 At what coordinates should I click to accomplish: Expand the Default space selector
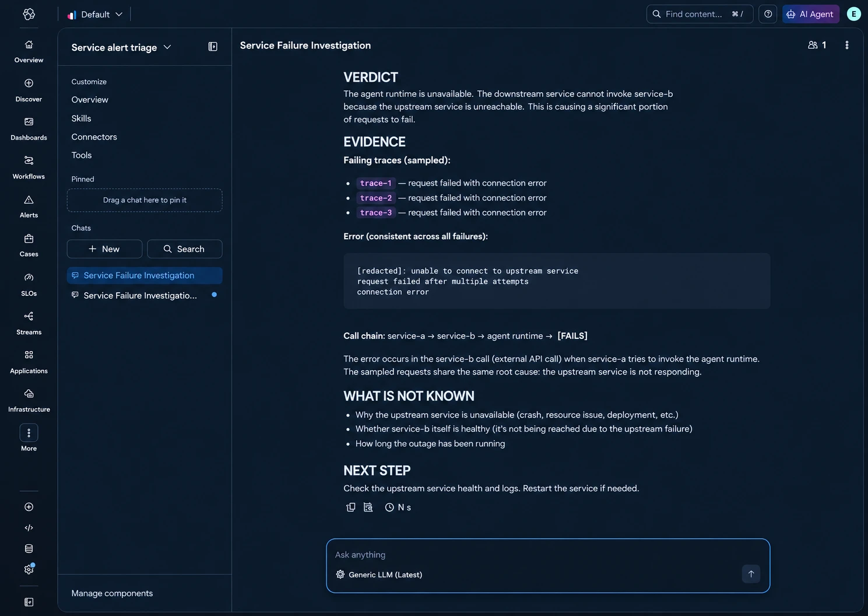point(95,14)
